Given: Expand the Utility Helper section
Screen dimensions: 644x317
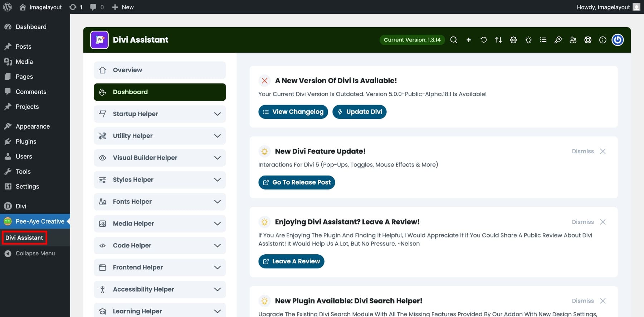Looking at the screenshot, I should 160,136.
